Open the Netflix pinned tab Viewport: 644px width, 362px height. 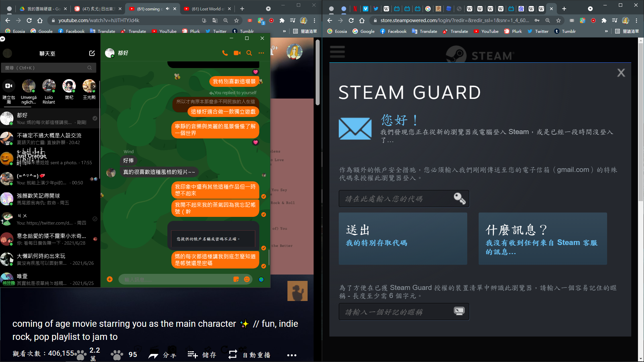[355, 9]
